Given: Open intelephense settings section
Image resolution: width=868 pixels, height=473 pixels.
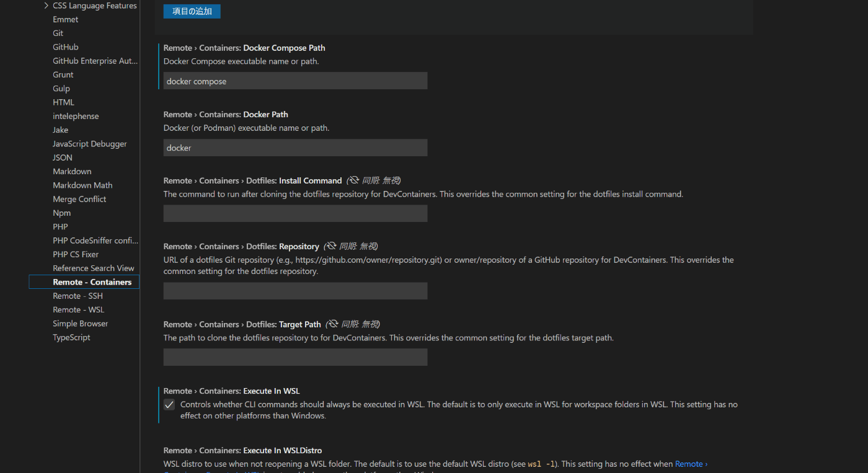Looking at the screenshot, I should (76, 116).
